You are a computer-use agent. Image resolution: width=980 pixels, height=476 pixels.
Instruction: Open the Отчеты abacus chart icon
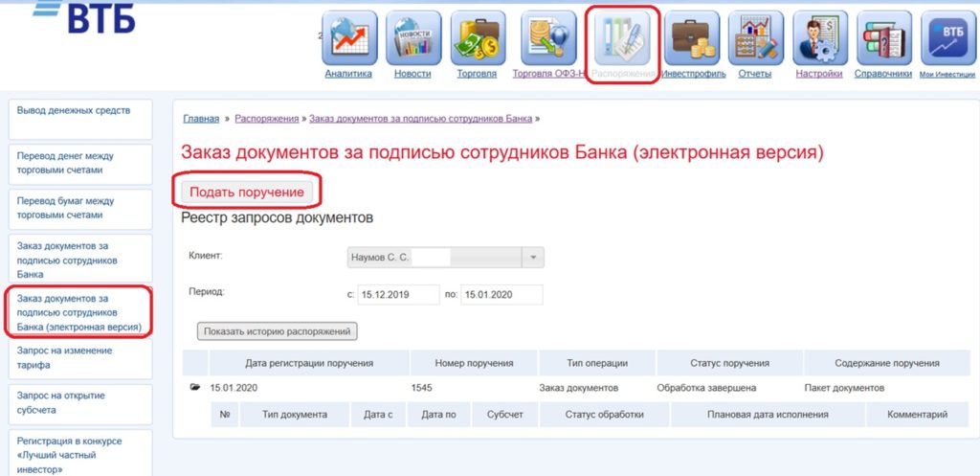tap(756, 37)
